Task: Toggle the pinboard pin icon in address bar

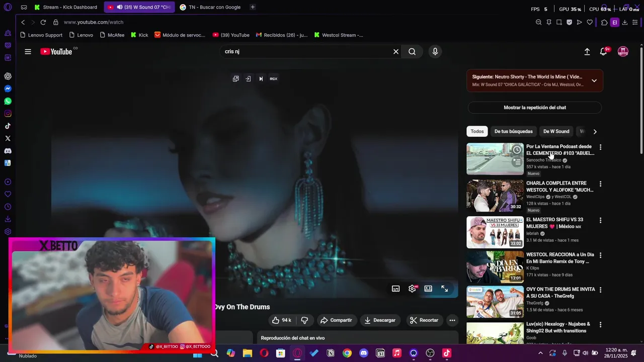Action: pos(549,22)
